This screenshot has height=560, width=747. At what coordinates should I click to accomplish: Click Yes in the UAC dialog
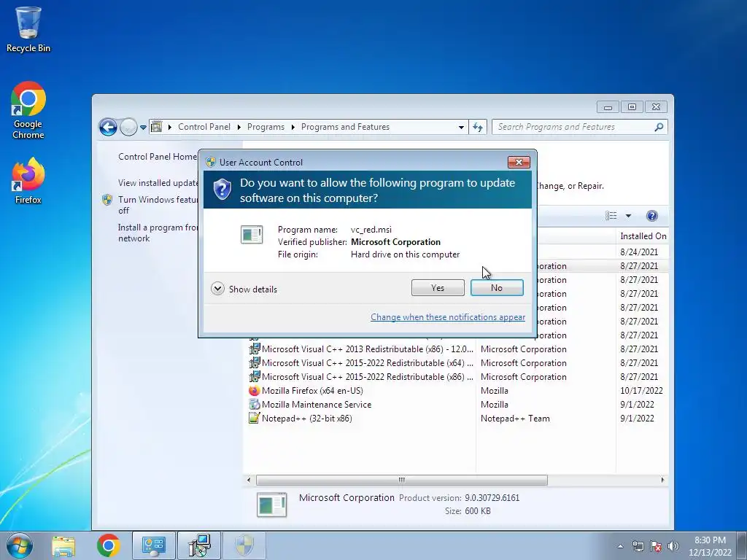click(x=438, y=287)
